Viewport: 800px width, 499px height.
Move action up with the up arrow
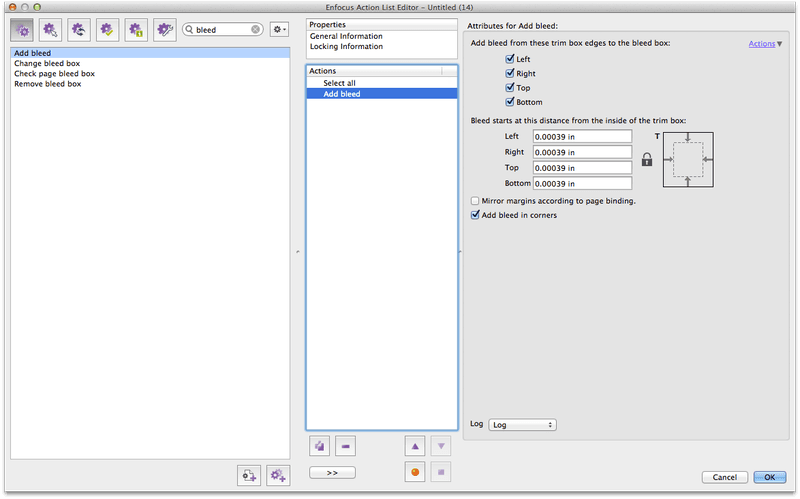415,446
